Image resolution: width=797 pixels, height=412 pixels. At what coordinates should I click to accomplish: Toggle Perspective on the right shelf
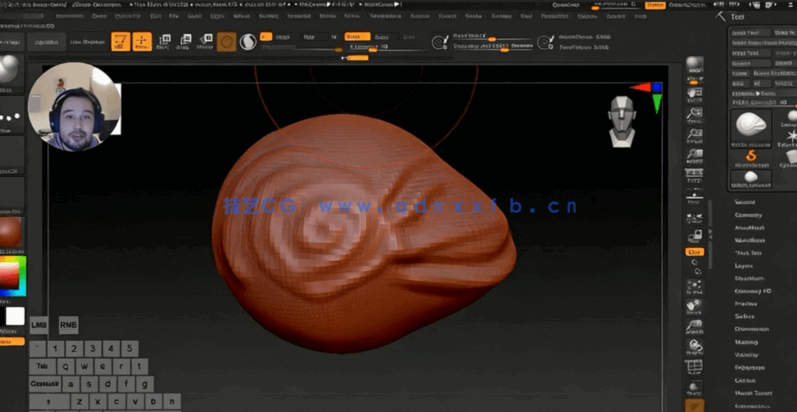pyautogui.click(x=694, y=176)
